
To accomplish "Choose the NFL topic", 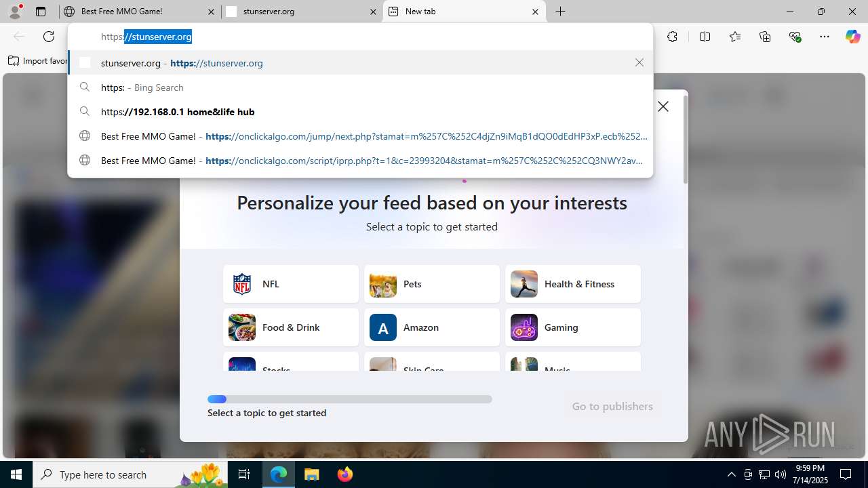I will (291, 284).
